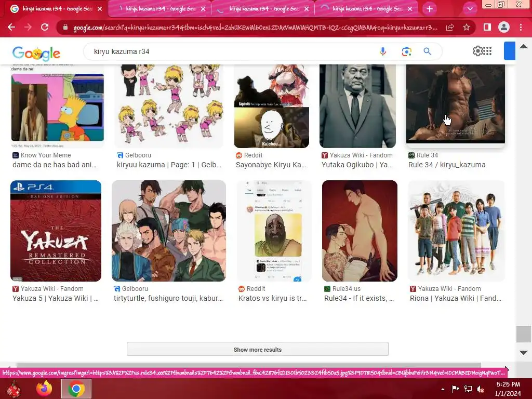The image size is (532, 399).
Task: Open the 'dame da ne has bad ani...' result
Action: pos(55,165)
